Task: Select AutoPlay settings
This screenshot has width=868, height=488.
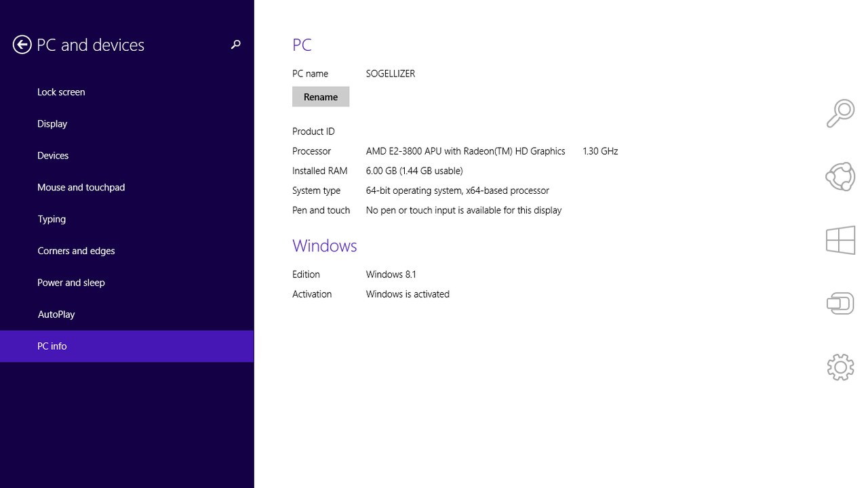Action: [x=127, y=315]
